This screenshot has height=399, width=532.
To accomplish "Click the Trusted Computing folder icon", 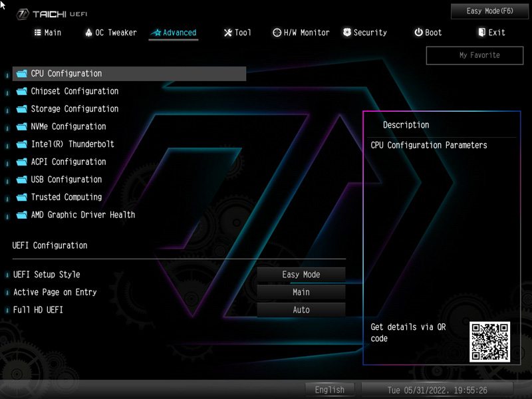I will point(22,197).
